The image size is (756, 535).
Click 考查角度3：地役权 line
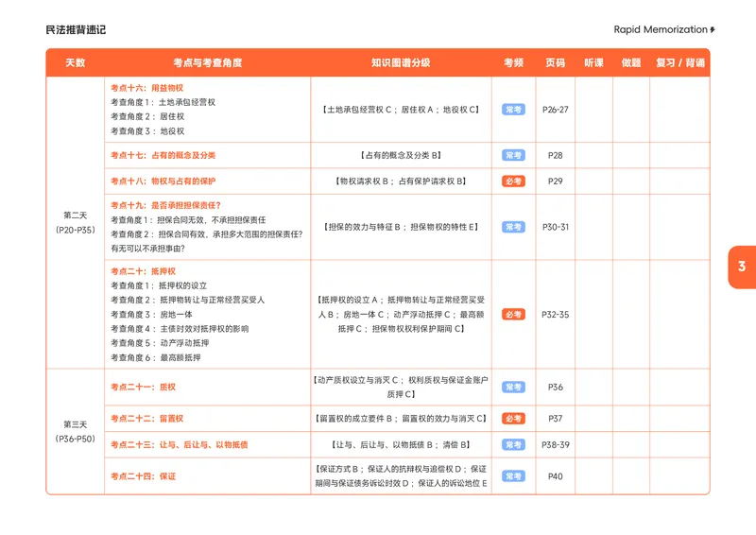[147, 131]
